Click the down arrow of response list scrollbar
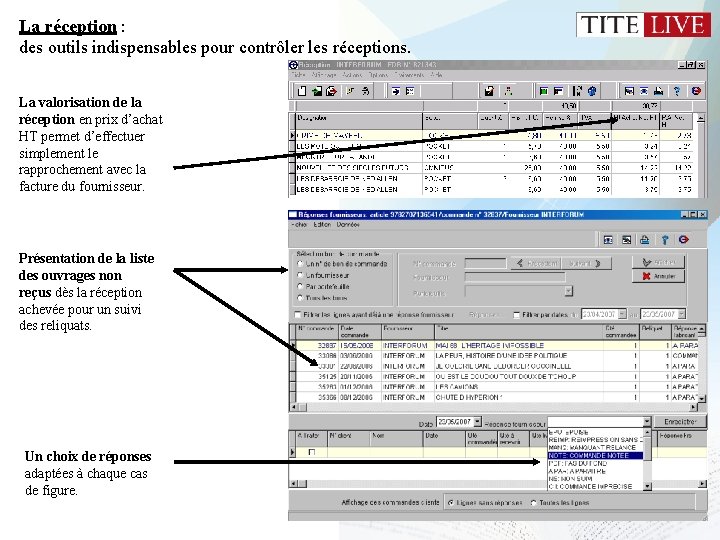The width and height of the screenshot is (720, 540). tap(647, 486)
